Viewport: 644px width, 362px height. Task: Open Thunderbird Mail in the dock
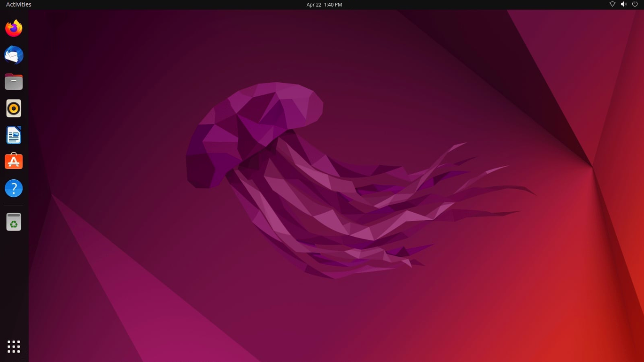14,55
